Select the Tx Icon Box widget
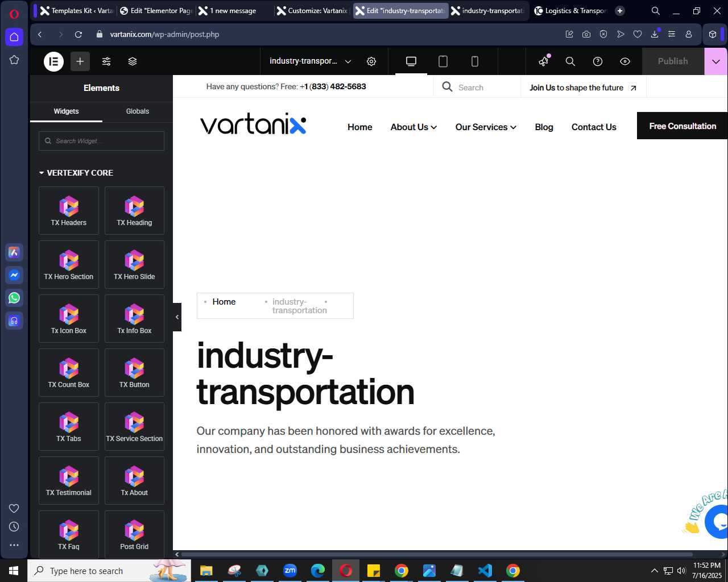 69,319
